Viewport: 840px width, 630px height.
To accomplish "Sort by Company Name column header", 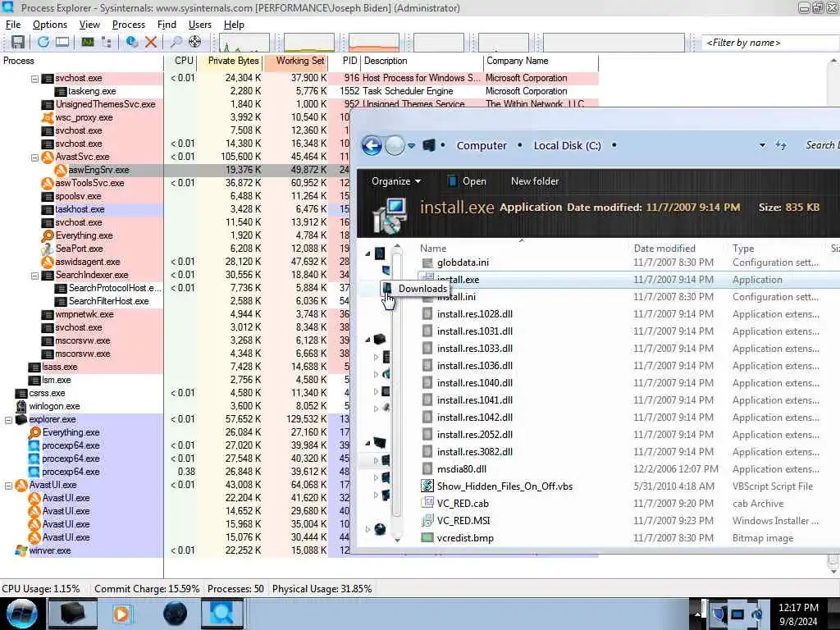I will (x=541, y=61).
